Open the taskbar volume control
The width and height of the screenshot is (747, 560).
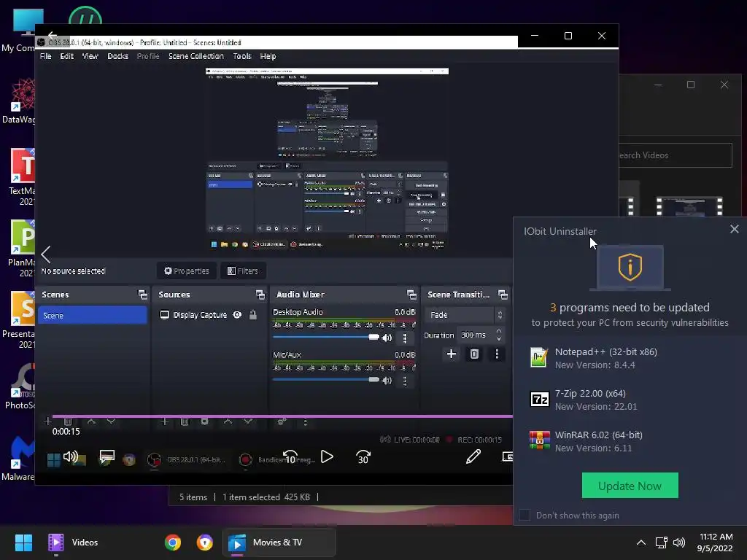coord(679,542)
